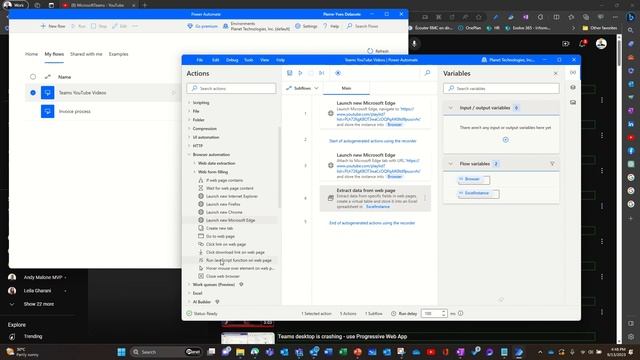The width and height of the screenshot is (640, 360).
Task: Add an input or output variable
Action: [506, 140]
